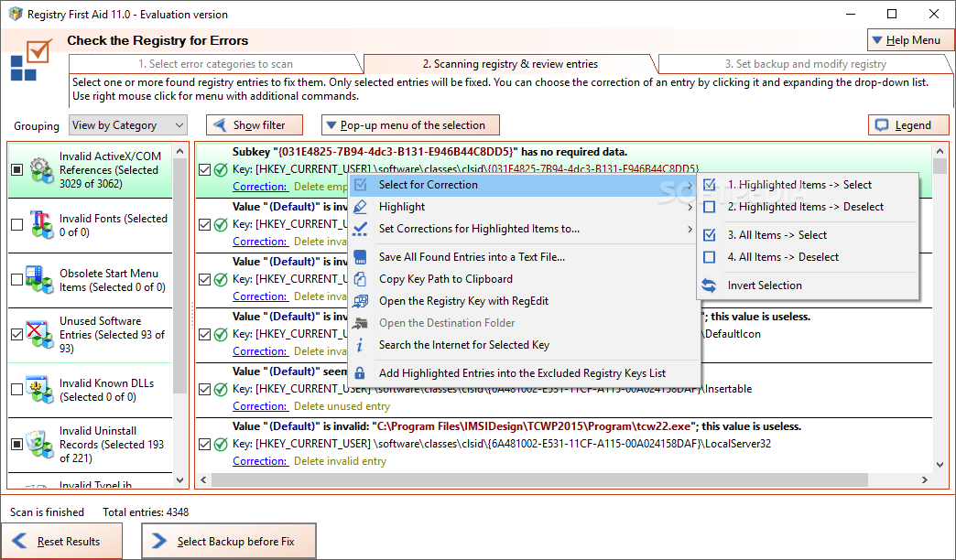Choose All Items -> Select
Image resolution: width=956 pixels, height=560 pixels.
tap(808, 234)
